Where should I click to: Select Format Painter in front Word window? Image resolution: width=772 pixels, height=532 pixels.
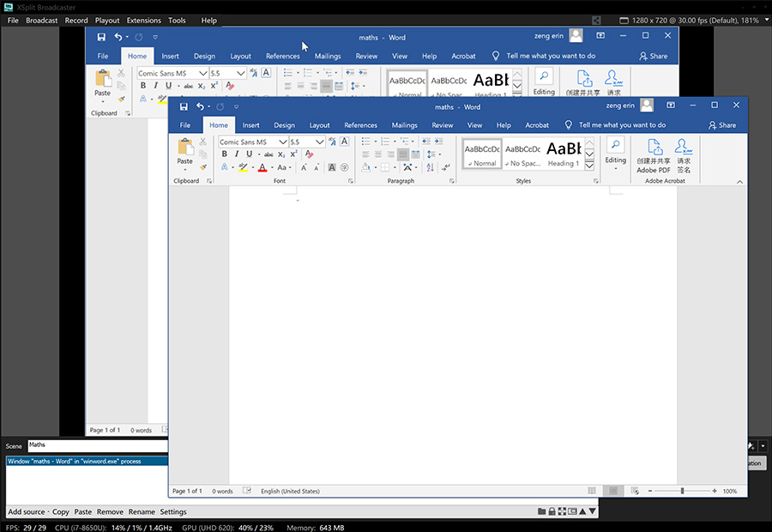point(202,167)
